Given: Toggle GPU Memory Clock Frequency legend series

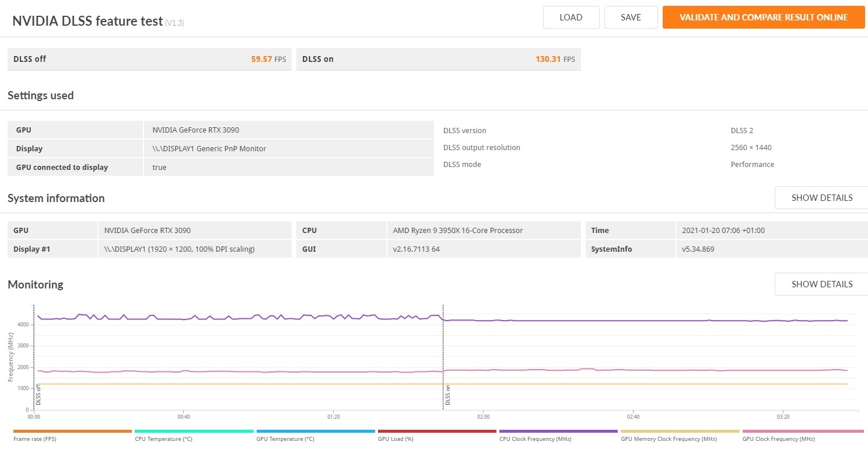Looking at the screenshot, I should (x=668, y=439).
